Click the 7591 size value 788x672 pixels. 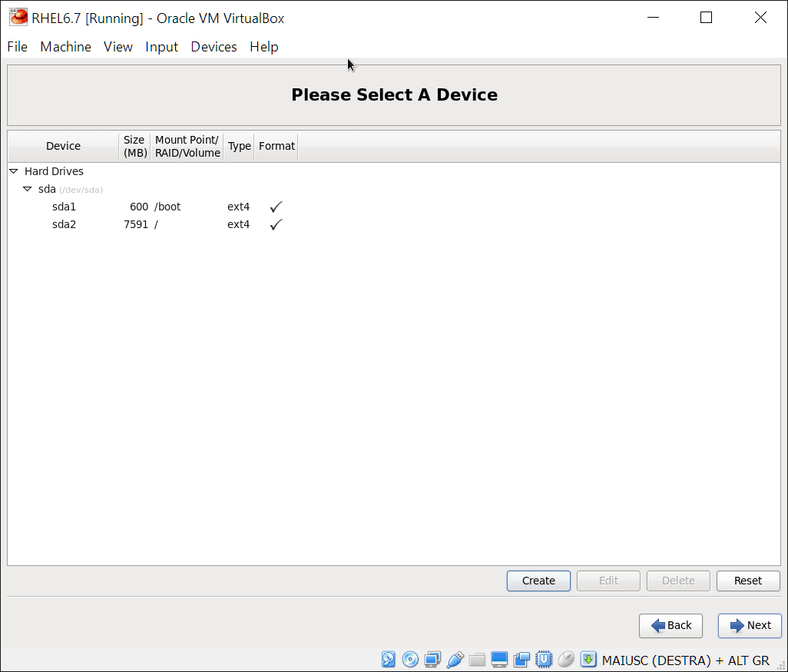136,224
